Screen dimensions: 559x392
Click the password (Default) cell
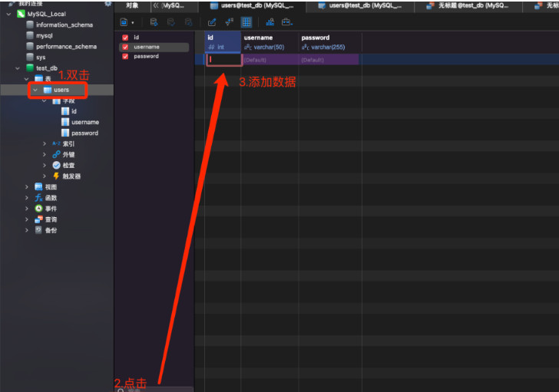pyautogui.click(x=329, y=60)
